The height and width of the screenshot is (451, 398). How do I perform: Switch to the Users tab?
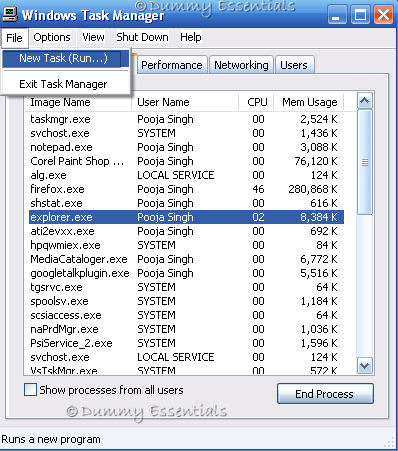pyautogui.click(x=294, y=65)
